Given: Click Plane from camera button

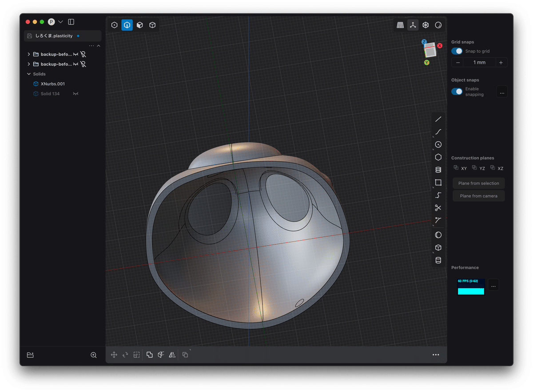Looking at the screenshot, I should [x=479, y=196].
